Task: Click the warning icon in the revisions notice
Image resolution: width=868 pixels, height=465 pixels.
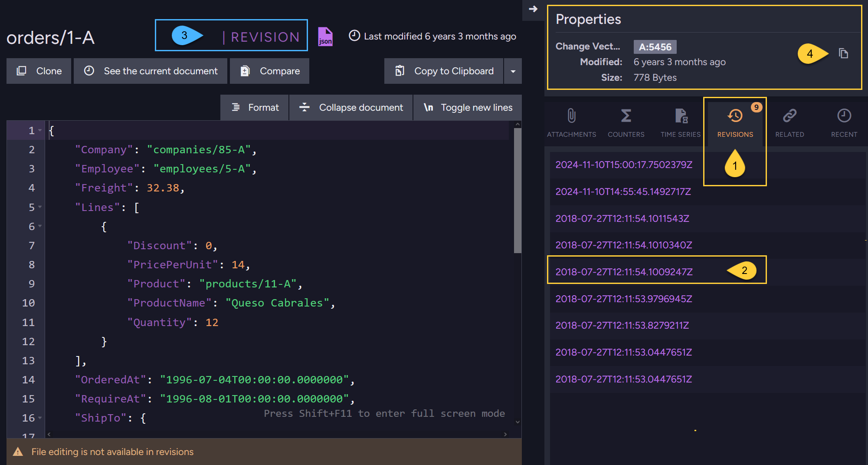Action: coord(18,452)
